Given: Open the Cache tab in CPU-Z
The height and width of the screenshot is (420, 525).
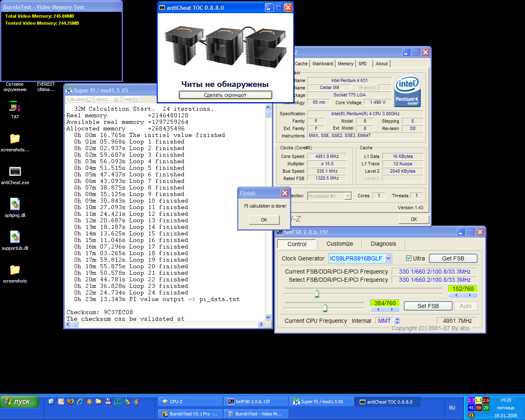Looking at the screenshot, I should (x=301, y=64).
